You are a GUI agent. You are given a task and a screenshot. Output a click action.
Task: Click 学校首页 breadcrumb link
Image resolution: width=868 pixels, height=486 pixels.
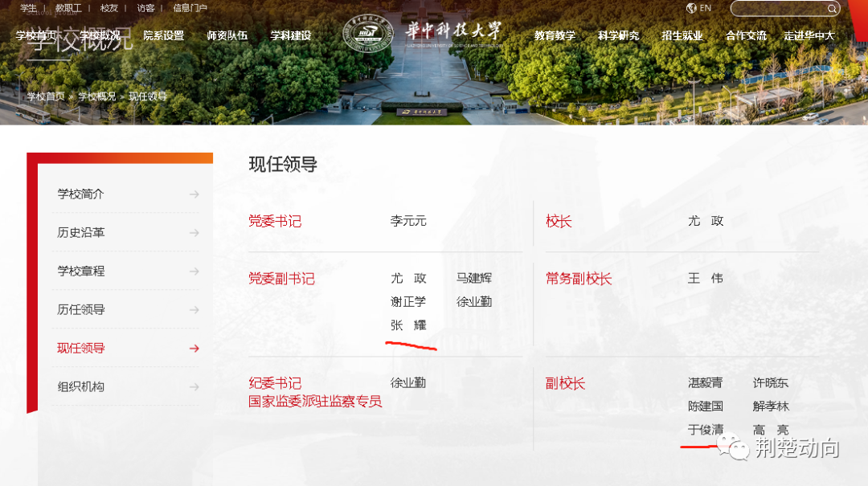click(x=46, y=96)
